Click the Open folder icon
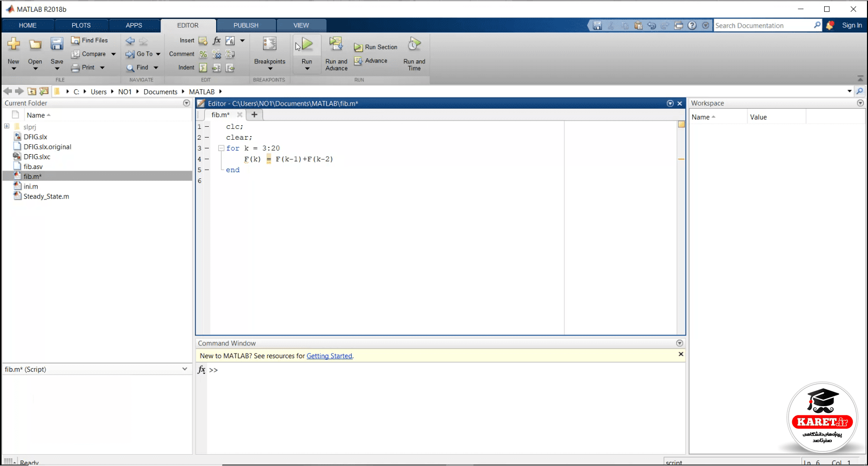Image resolution: width=868 pixels, height=466 pixels. (x=35, y=44)
